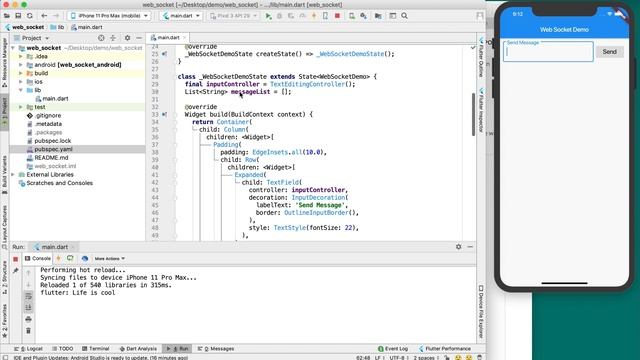Expand the build folder arrow
This screenshot has height=360, width=640.
(x=21, y=73)
